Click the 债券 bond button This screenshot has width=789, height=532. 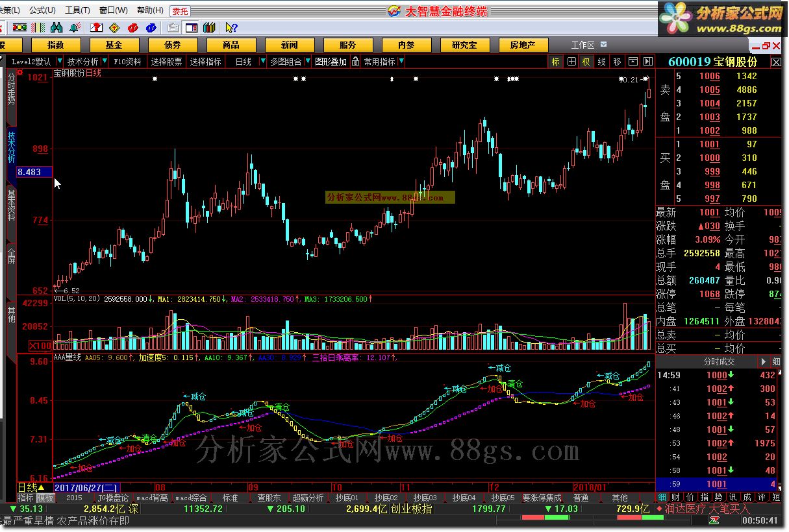173,45
